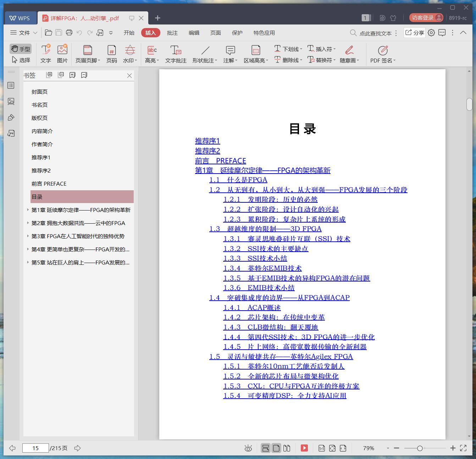This screenshot has height=459, width=476.
Task: Click the 文字批注 text annotation tool
Action: 176,54
